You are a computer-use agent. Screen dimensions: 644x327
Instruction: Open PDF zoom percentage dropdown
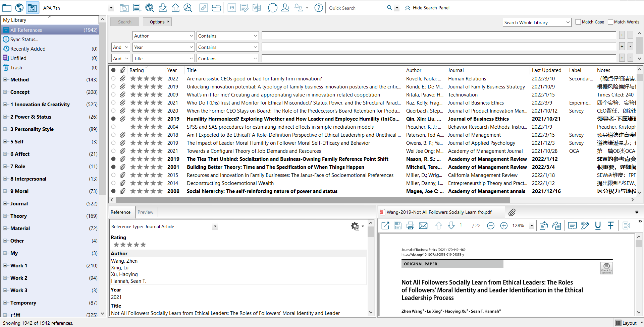pyautogui.click(x=532, y=226)
